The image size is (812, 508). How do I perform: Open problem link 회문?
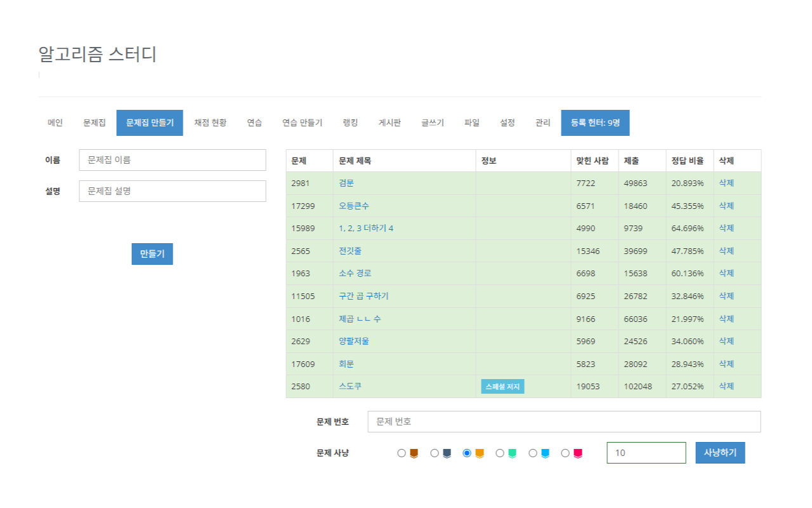[x=346, y=364]
